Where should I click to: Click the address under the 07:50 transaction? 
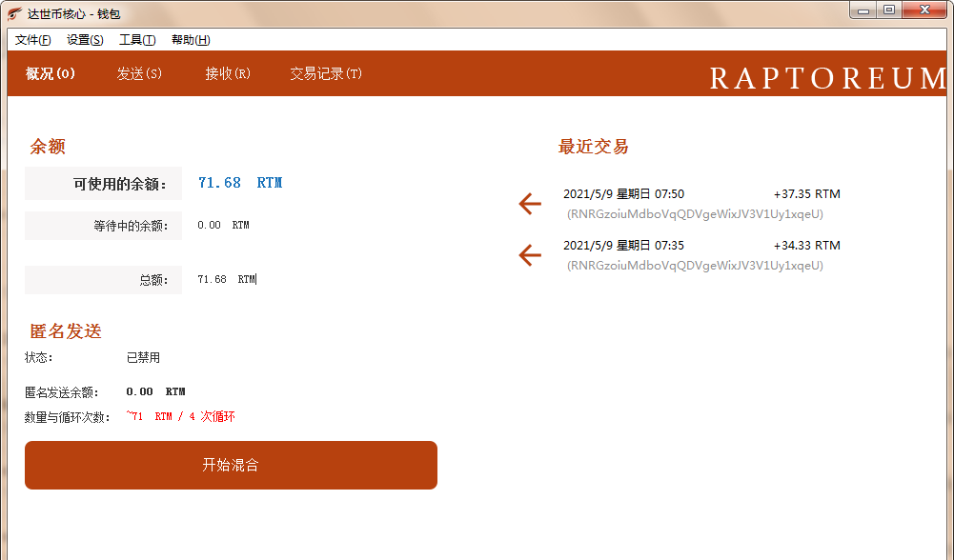click(695, 214)
